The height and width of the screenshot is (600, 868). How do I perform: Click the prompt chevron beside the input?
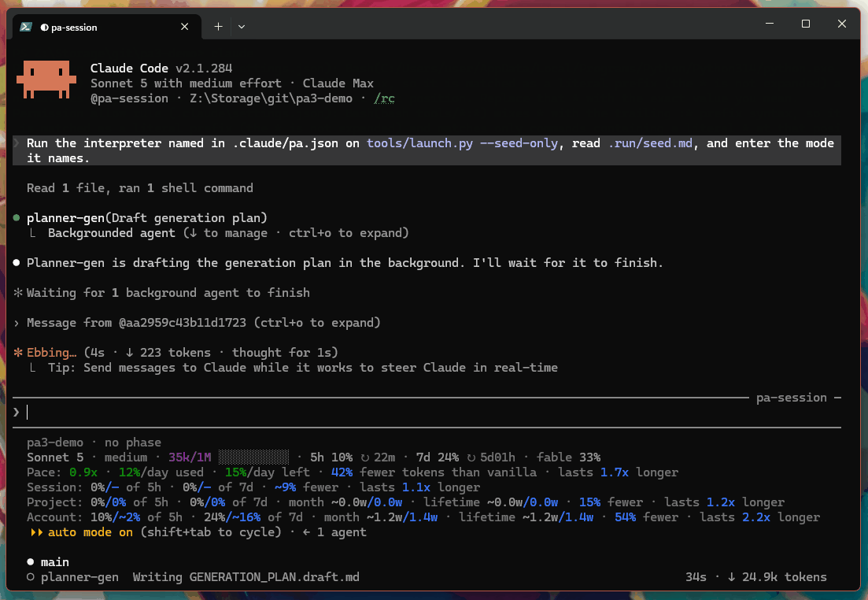(x=17, y=412)
